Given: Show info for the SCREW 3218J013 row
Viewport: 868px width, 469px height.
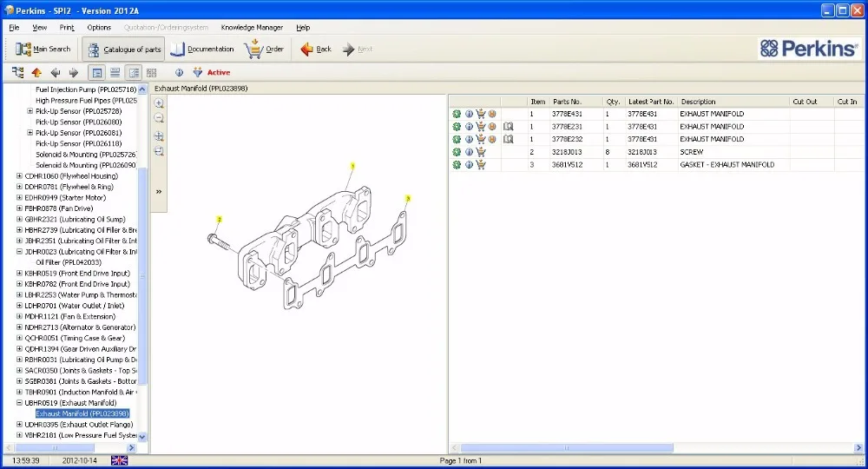Looking at the screenshot, I should click(469, 152).
